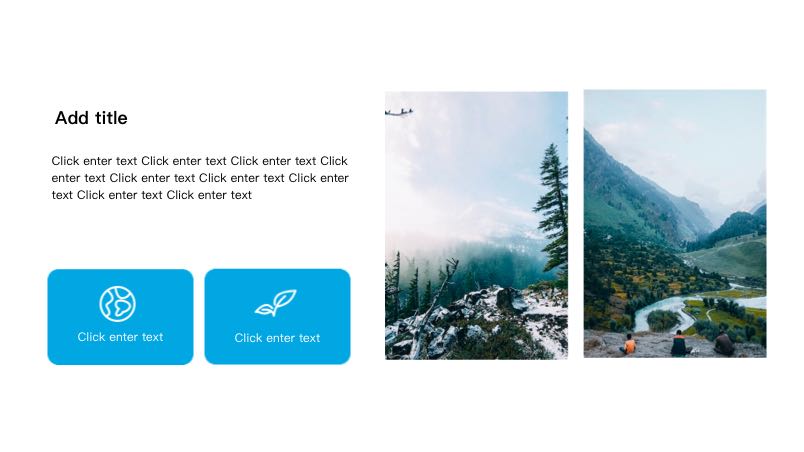Select the right blue rounded card shape
804x452 pixels.
point(277,317)
